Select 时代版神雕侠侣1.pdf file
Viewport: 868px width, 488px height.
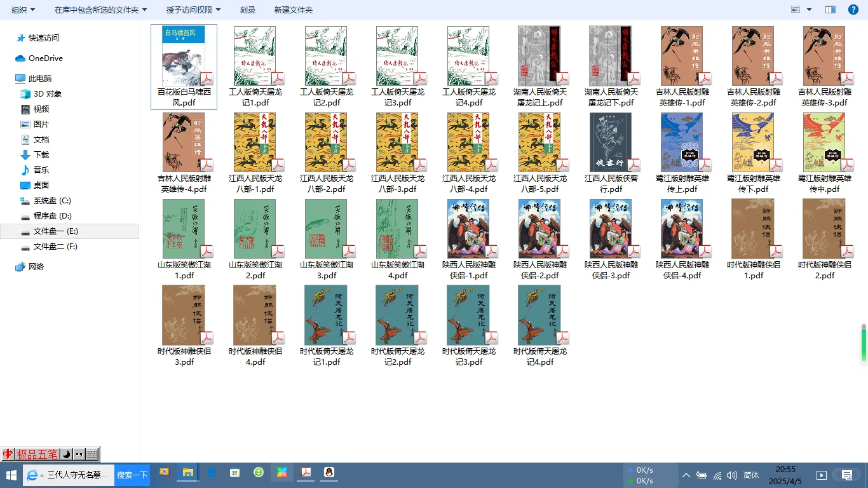tap(753, 240)
